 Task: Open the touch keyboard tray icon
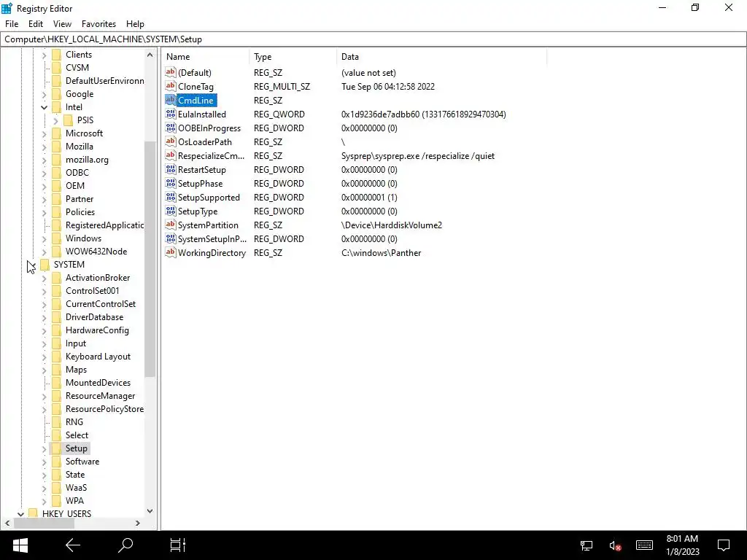click(x=644, y=545)
